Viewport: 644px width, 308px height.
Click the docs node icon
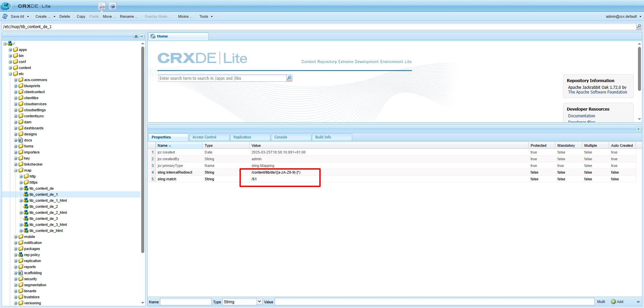click(21, 140)
